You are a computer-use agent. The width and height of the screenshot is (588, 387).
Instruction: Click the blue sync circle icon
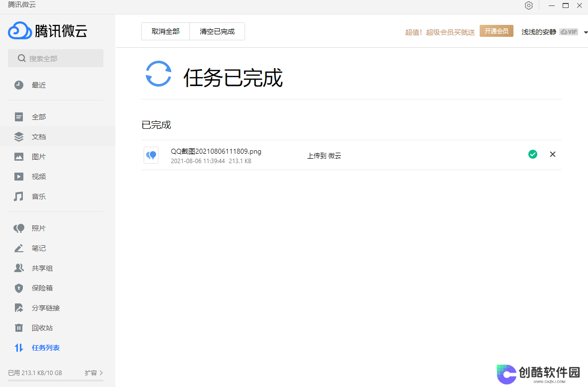pyautogui.click(x=159, y=74)
